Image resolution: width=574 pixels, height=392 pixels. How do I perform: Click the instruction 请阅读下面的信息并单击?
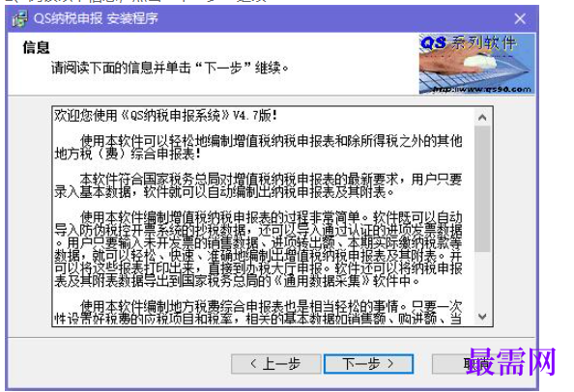click(170, 68)
